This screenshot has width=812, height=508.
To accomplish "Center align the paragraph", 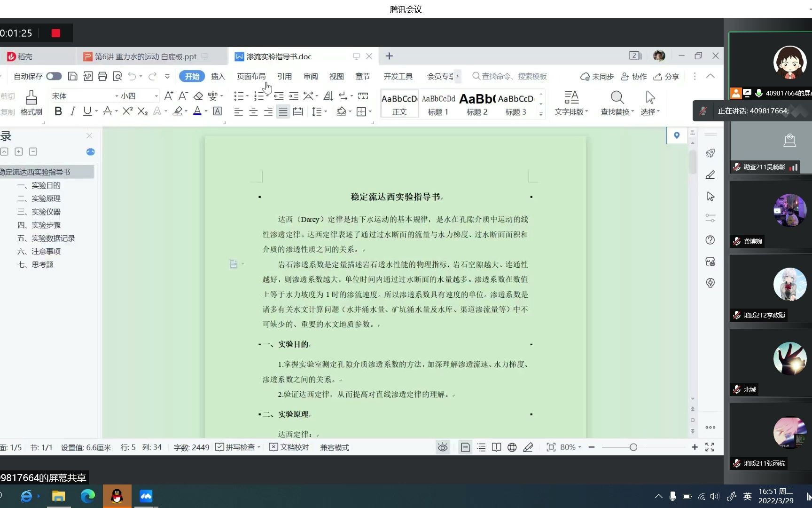I will 253,111.
